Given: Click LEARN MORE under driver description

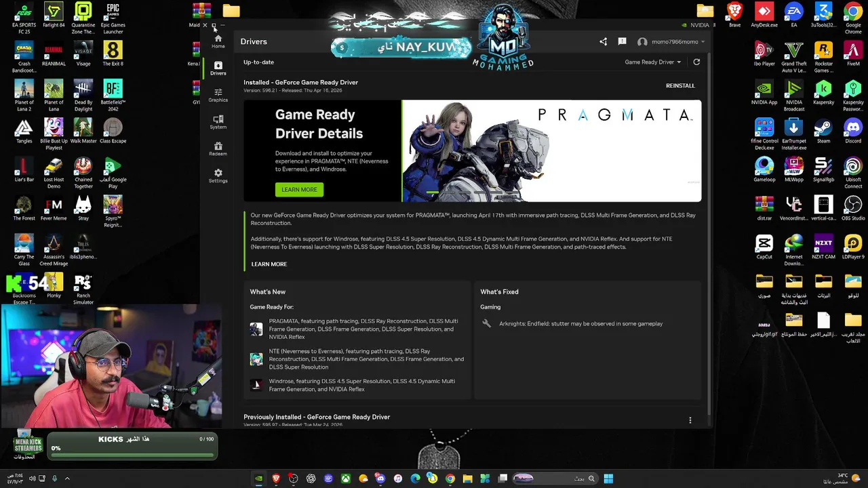Looking at the screenshot, I should (x=269, y=264).
